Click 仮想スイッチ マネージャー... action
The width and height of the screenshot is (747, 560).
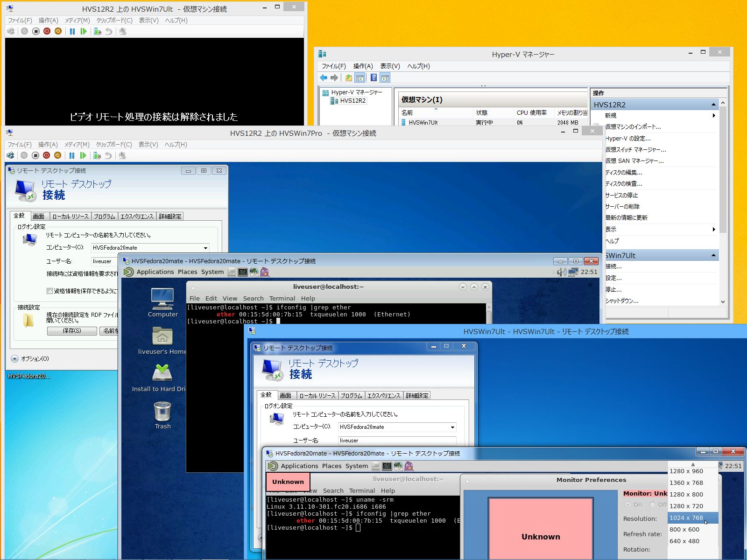tap(635, 150)
